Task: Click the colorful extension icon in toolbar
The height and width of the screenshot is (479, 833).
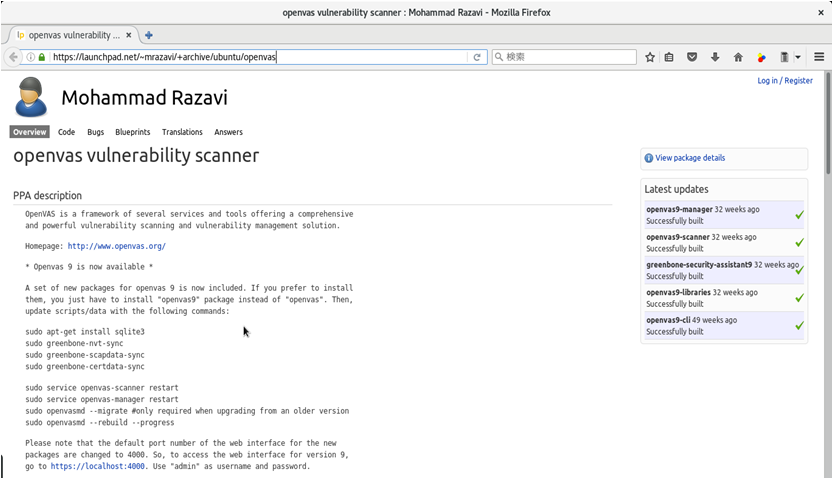Action: pyautogui.click(x=761, y=57)
